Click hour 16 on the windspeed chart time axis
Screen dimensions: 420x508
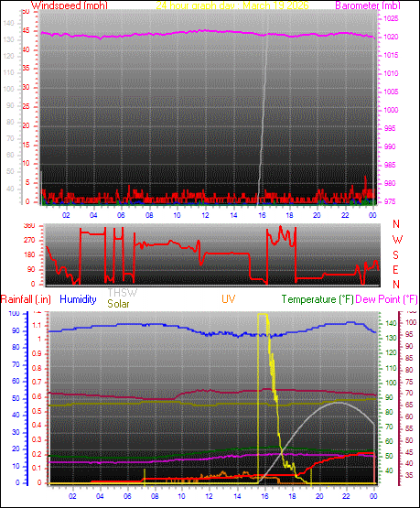pos(262,215)
